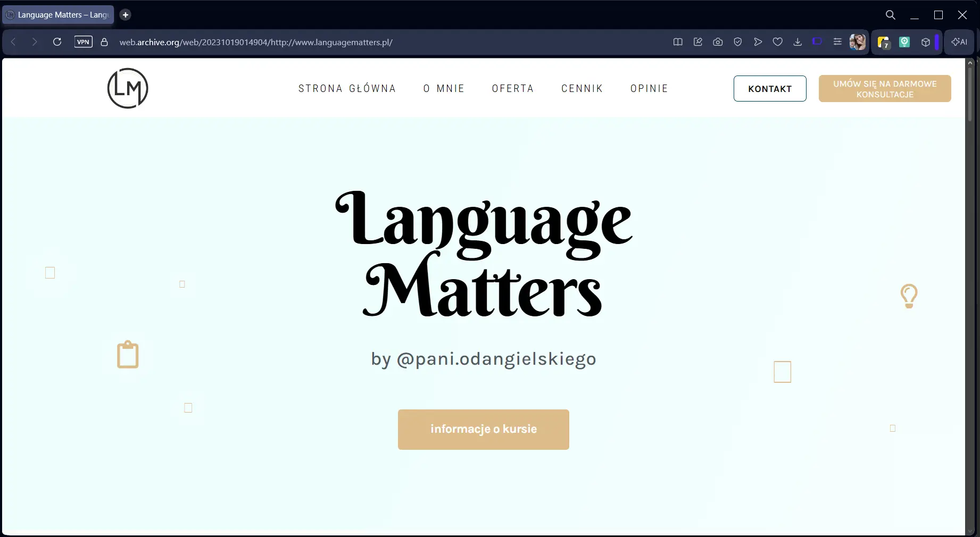The height and width of the screenshot is (537, 980).
Task: Click the lightbulb icon on the page
Action: click(x=909, y=296)
